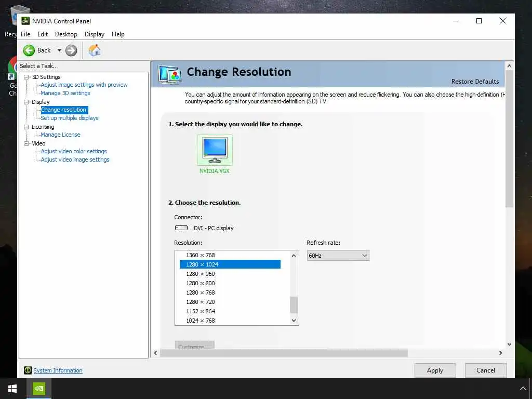
Task: Open Set up multiple displays
Action: [x=70, y=118]
